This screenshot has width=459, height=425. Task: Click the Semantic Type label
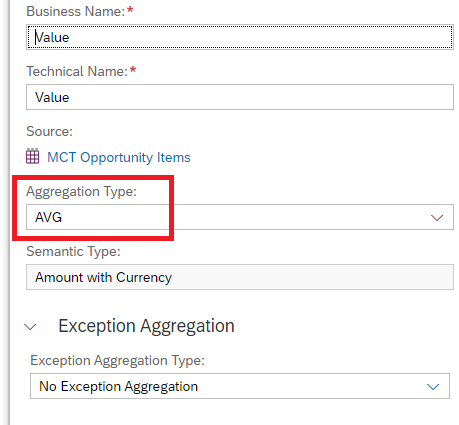73,251
